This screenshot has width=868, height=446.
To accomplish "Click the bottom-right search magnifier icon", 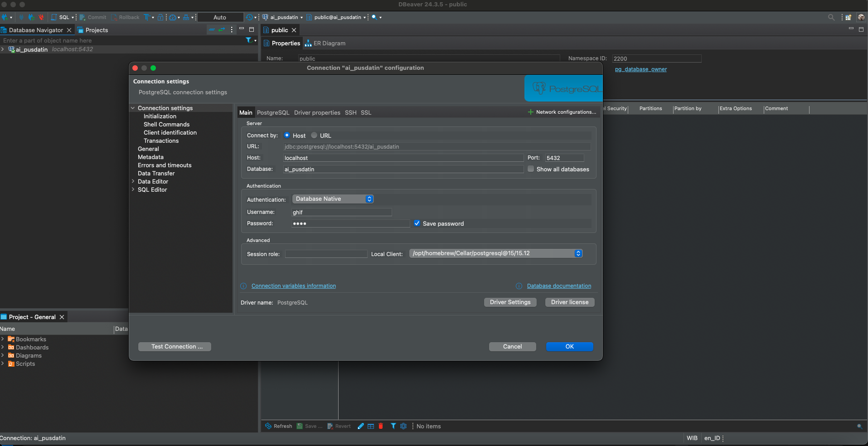I will pos(859,427).
